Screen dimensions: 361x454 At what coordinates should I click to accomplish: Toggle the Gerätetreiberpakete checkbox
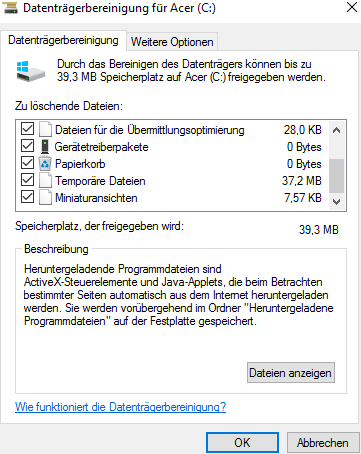[27, 146]
